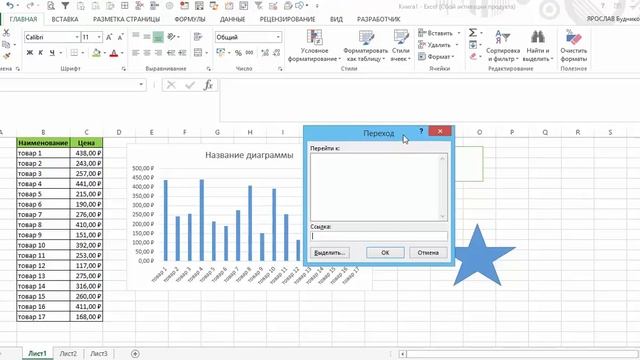The height and width of the screenshot is (360, 640).
Task: Open the Calibri font name dropdown
Action: [77, 37]
